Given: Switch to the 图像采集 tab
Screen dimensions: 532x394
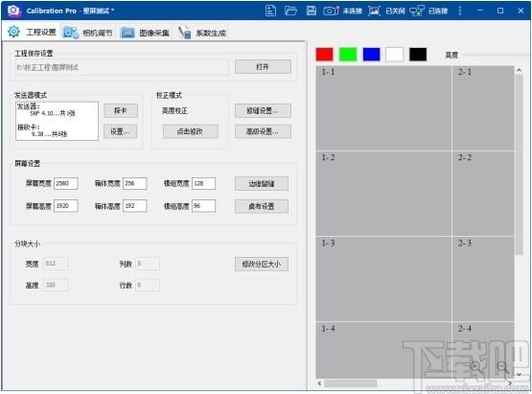Looking at the screenshot, I should 145,33.
